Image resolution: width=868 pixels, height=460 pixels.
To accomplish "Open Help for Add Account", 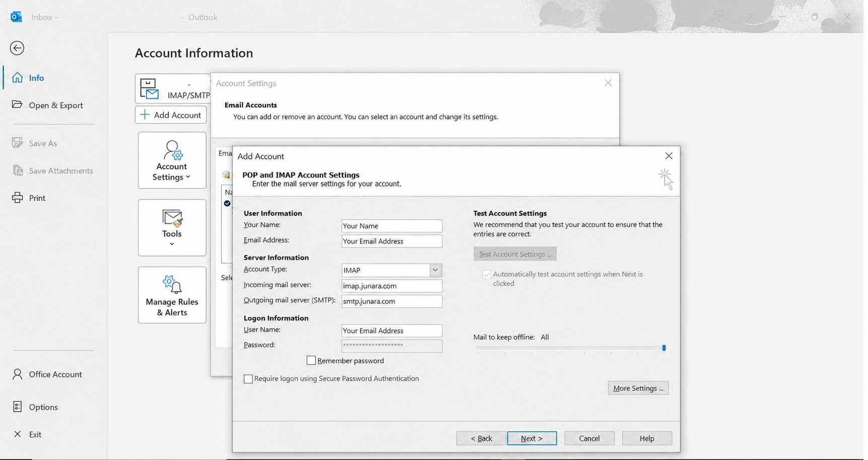I will 647,438.
